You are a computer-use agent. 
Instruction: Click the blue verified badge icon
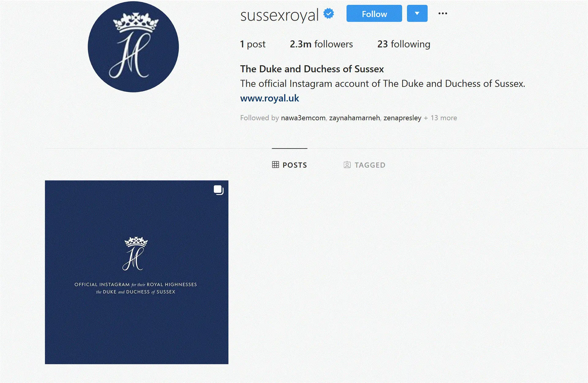click(329, 14)
